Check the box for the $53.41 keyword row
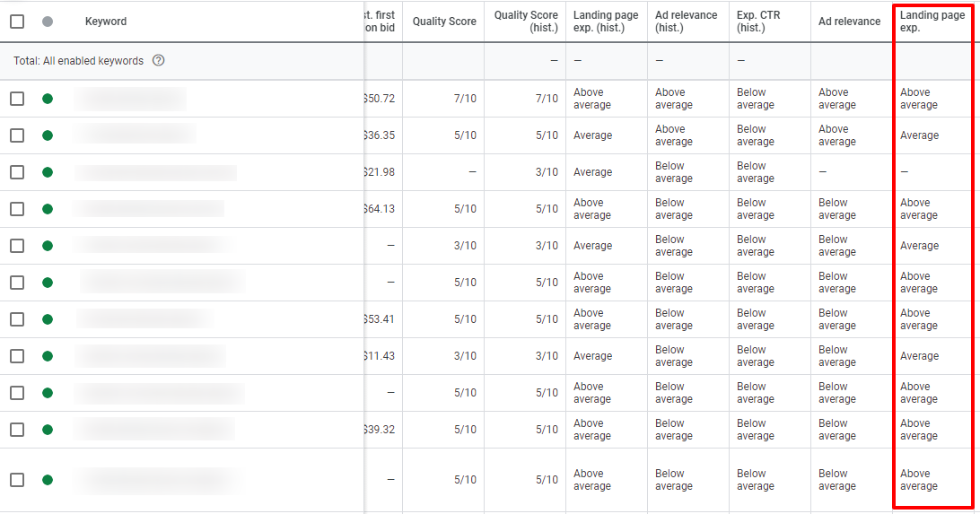 (18, 319)
